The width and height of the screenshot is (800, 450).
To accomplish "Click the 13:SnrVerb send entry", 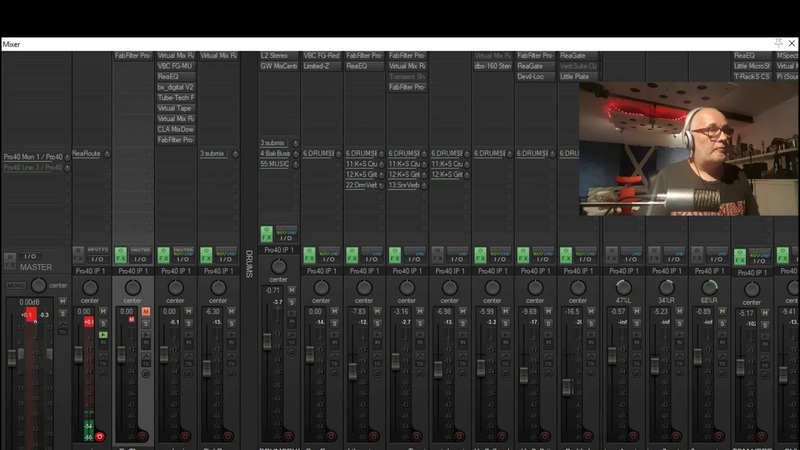I will [404, 185].
